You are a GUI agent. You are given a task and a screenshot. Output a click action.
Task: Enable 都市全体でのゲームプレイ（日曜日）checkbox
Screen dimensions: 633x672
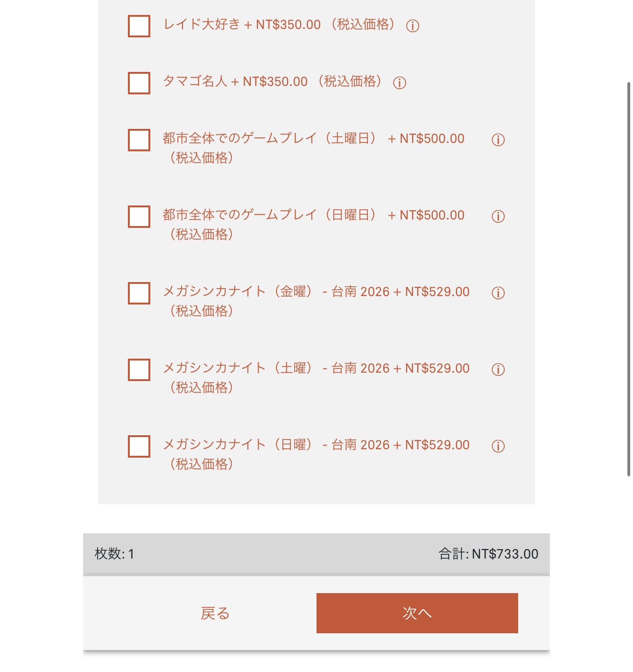tap(139, 217)
